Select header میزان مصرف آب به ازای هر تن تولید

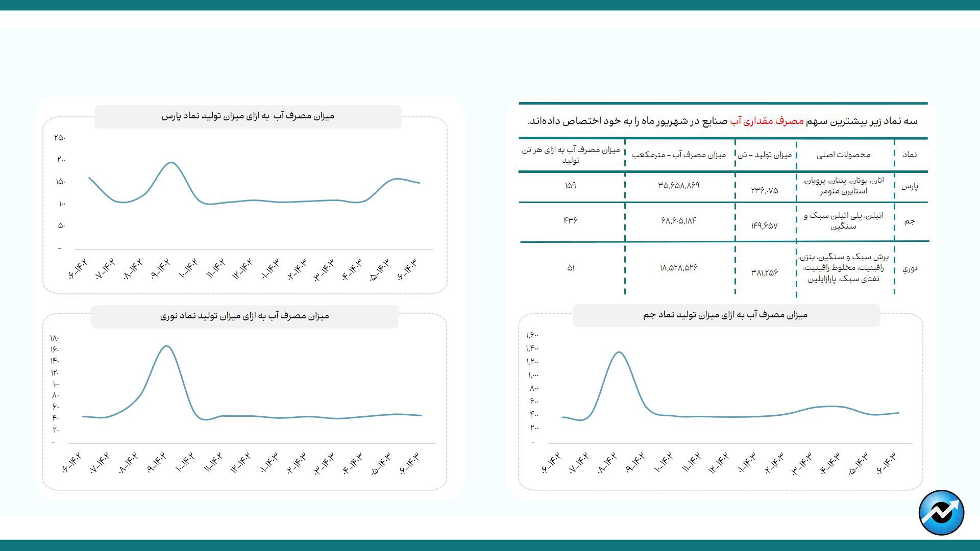571,155
